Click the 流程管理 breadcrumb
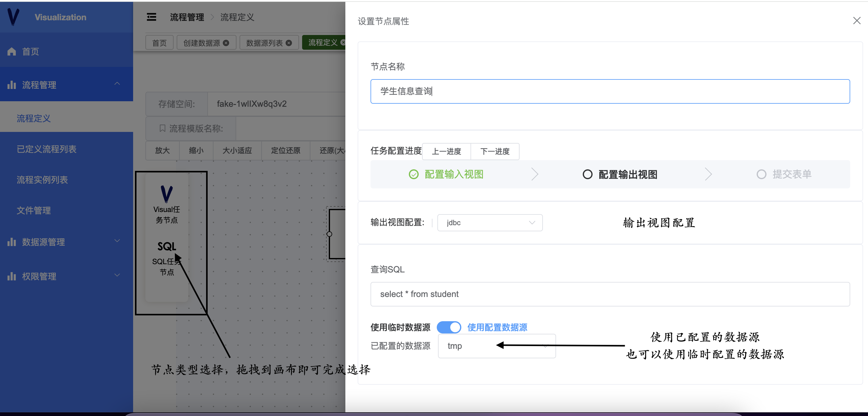This screenshot has height=416, width=868. 187,17
